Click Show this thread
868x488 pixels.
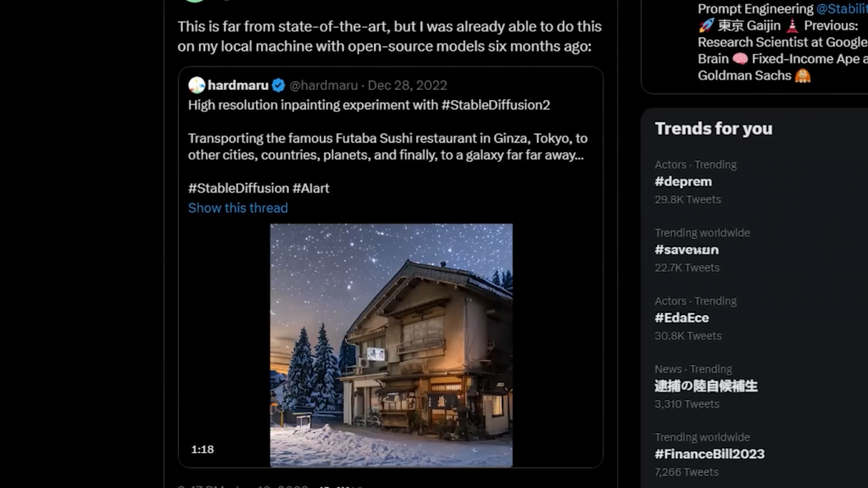[x=238, y=208]
